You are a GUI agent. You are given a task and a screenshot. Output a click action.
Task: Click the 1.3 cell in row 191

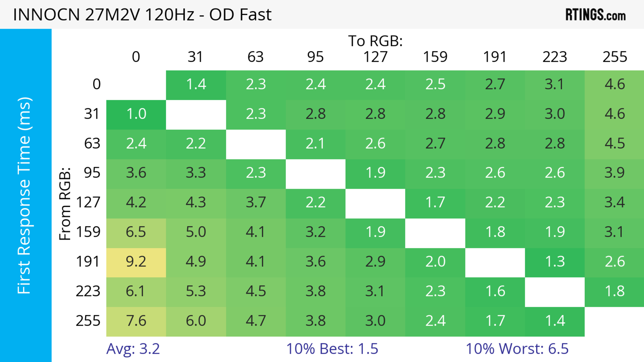tap(555, 262)
